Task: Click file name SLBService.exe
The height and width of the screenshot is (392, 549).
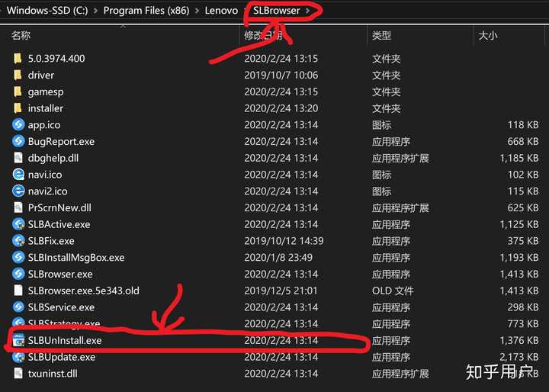Action: pyautogui.click(x=61, y=307)
